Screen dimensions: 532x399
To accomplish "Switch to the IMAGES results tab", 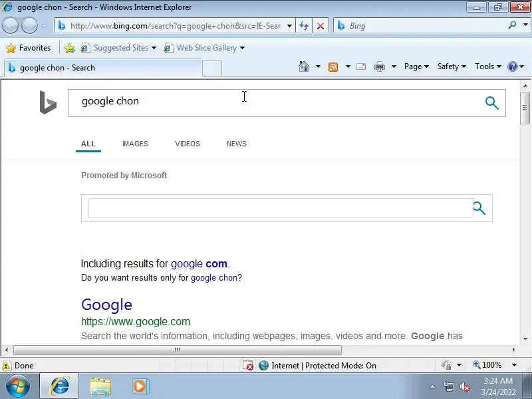I will (x=135, y=144).
